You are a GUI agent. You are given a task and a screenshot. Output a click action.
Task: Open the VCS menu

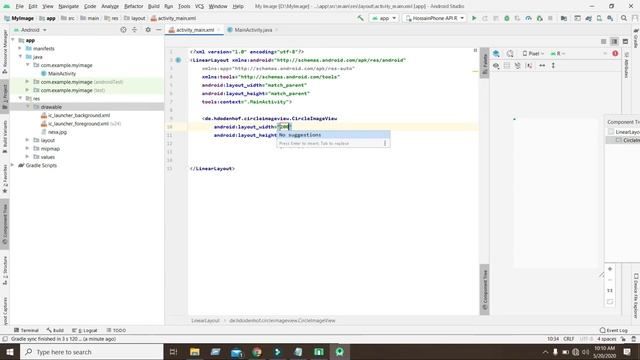(199, 6)
